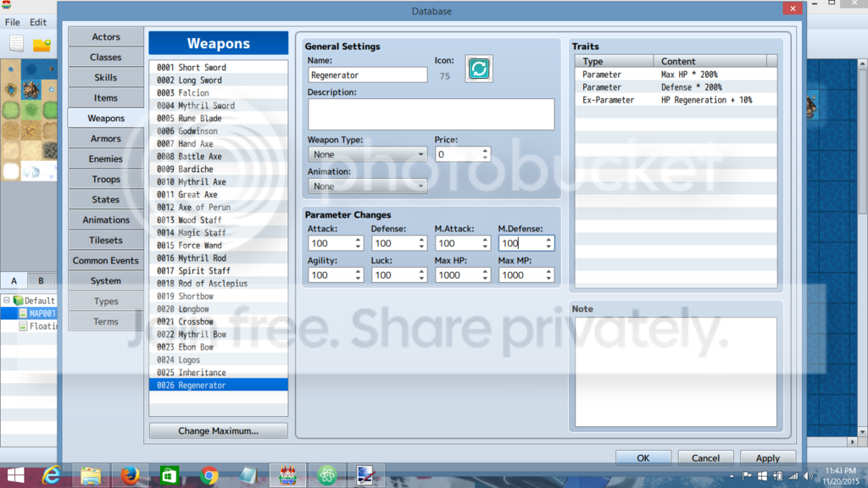The image size is (868, 488).
Task: Open Google Chrome from the taskbar
Action: tap(209, 475)
